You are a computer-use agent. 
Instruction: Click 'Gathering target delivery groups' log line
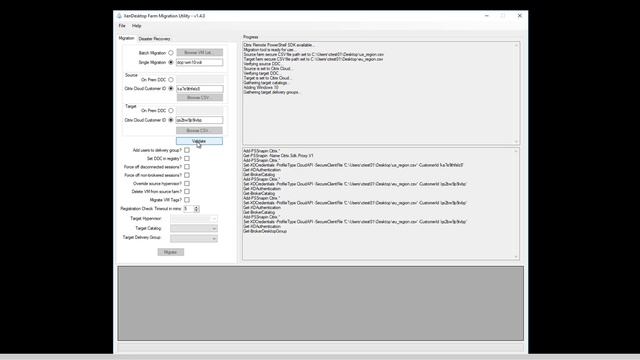coord(272,92)
